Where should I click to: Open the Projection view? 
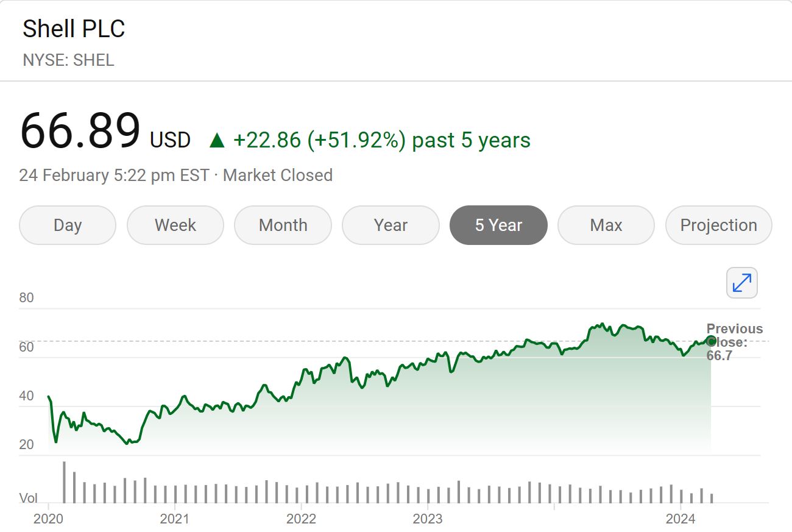[x=718, y=225]
